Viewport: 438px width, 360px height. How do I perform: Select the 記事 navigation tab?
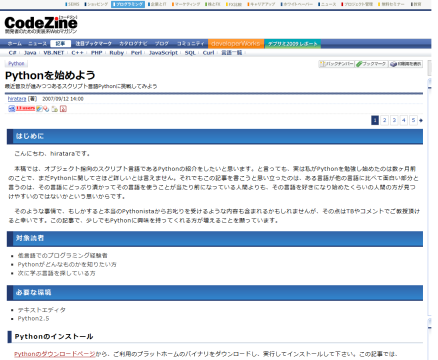click(x=60, y=44)
